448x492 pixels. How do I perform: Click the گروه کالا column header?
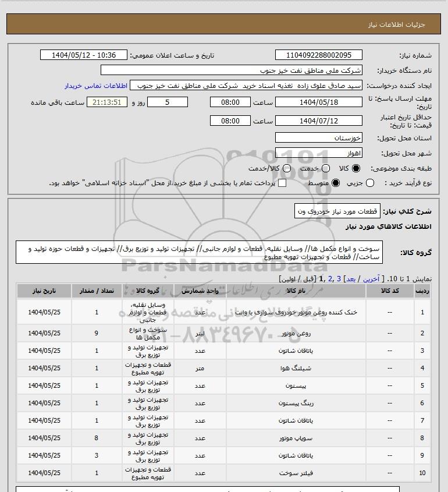click(148, 291)
